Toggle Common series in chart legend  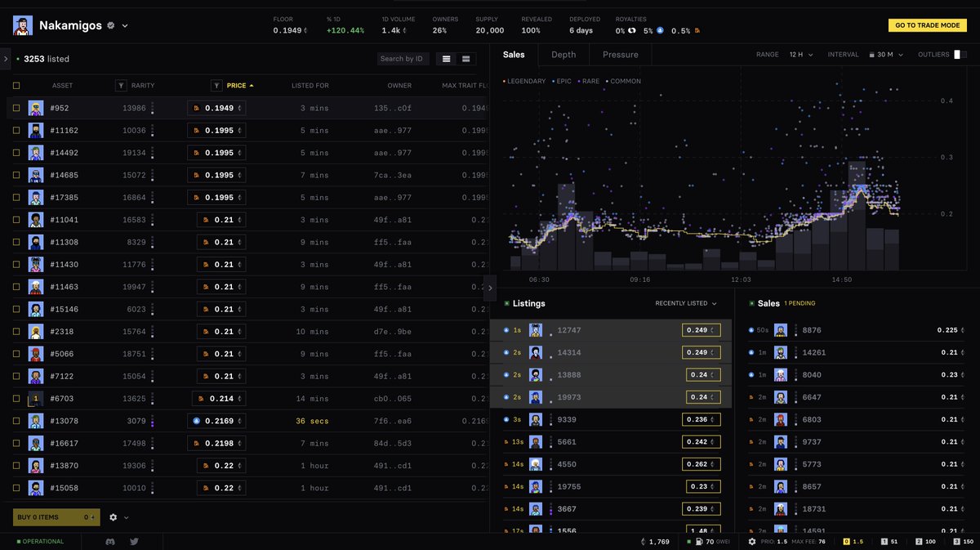(623, 81)
